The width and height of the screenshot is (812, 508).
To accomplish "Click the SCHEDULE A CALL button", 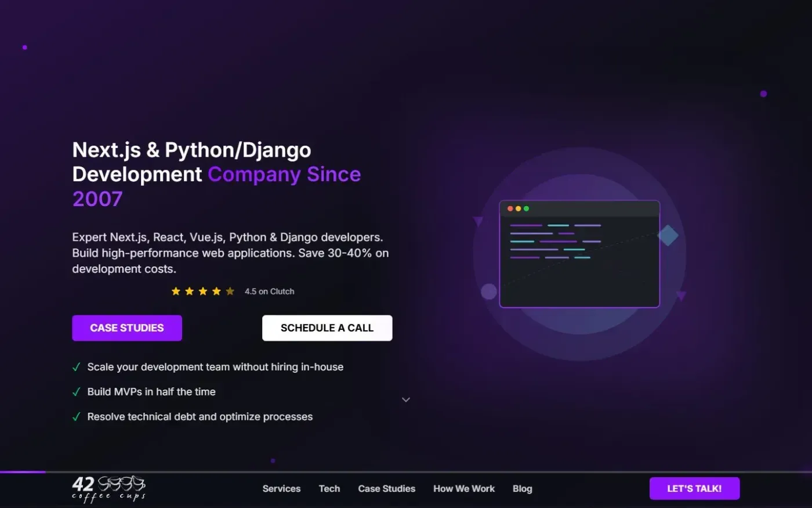I will 327,328.
